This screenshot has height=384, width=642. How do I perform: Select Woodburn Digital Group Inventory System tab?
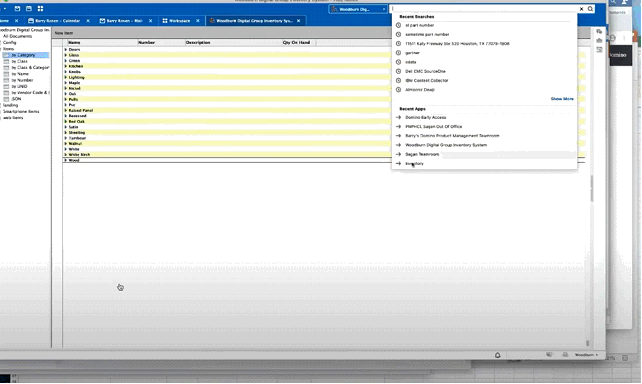[x=254, y=20]
